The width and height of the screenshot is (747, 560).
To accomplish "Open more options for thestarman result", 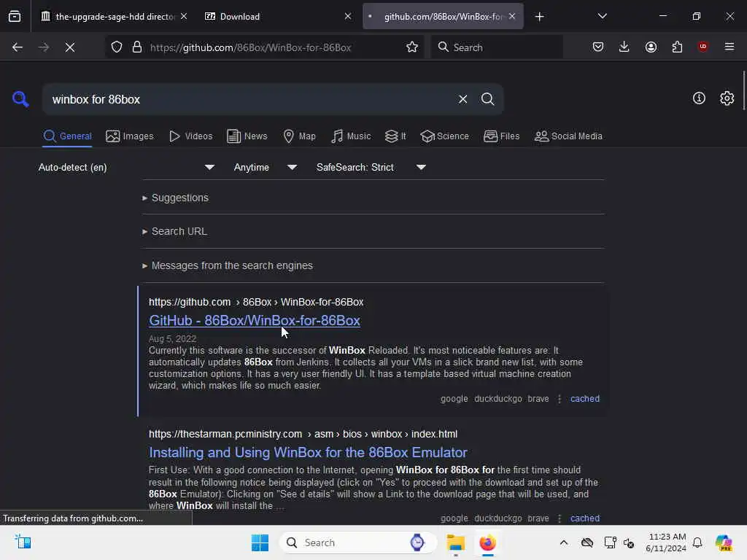I will [x=560, y=518].
